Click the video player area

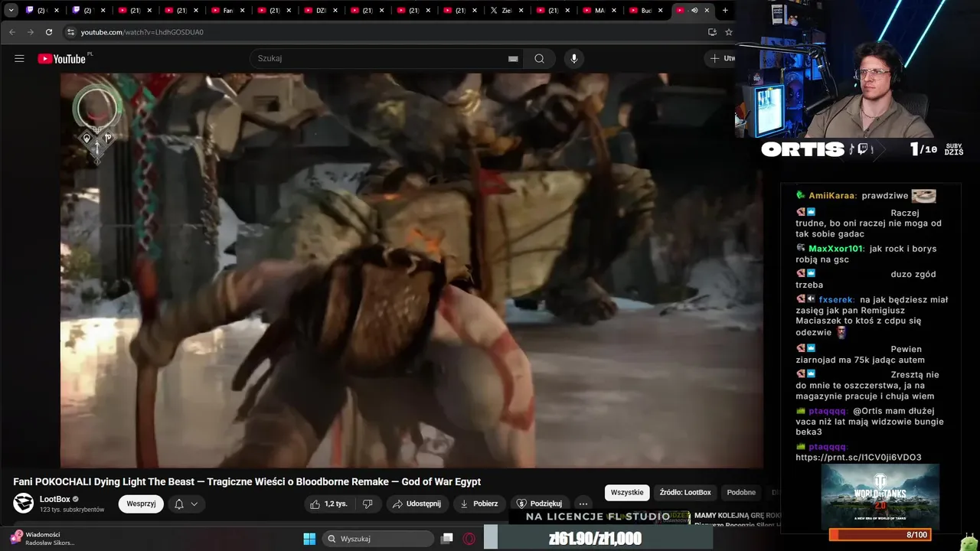[x=412, y=270]
